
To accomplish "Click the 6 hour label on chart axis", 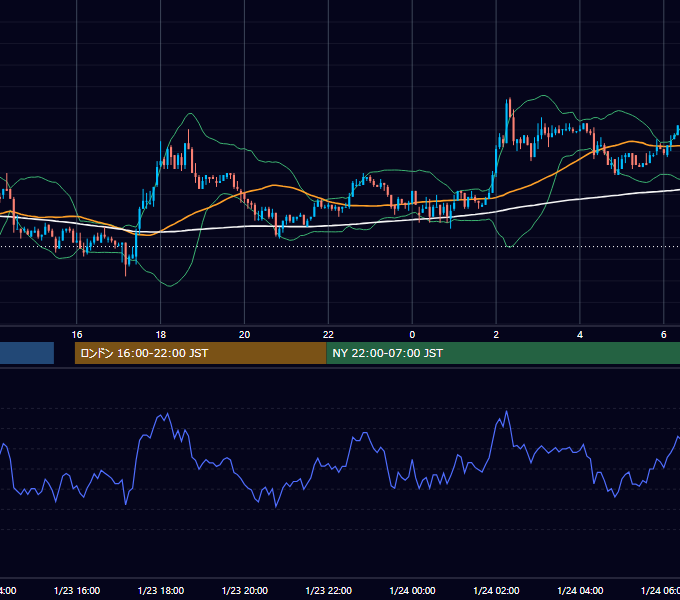I will (x=664, y=335).
